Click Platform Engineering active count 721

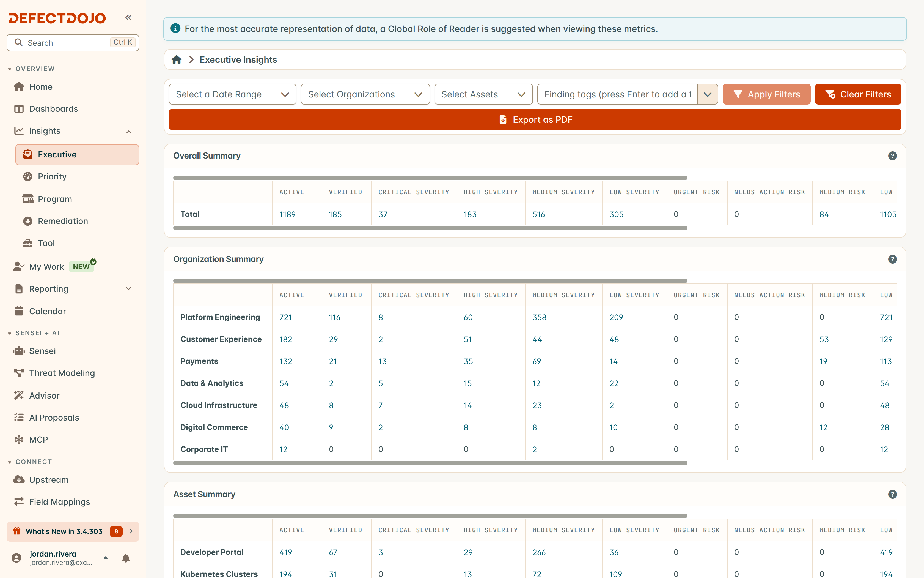tap(286, 317)
